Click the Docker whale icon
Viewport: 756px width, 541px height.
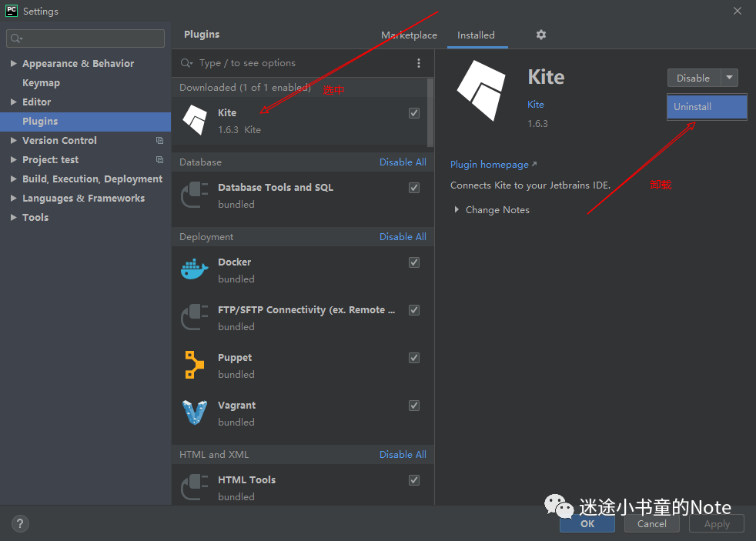[x=194, y=270]
